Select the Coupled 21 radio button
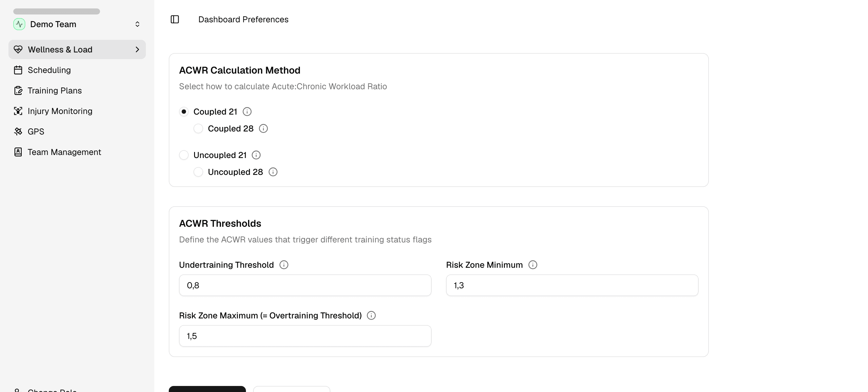 click(184, 112)
